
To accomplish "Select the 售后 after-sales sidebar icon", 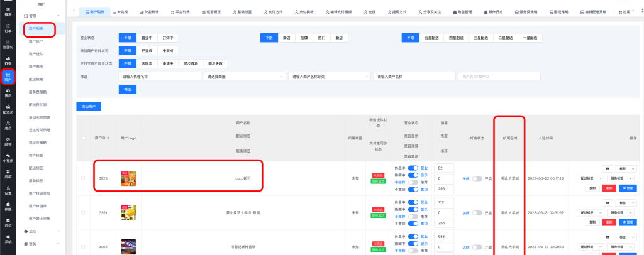I will point(8,93).
